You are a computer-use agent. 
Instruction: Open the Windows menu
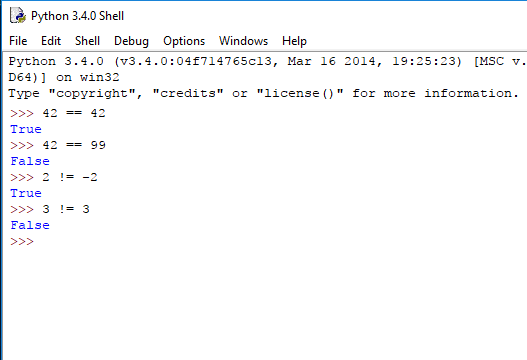tap(244, 41)
